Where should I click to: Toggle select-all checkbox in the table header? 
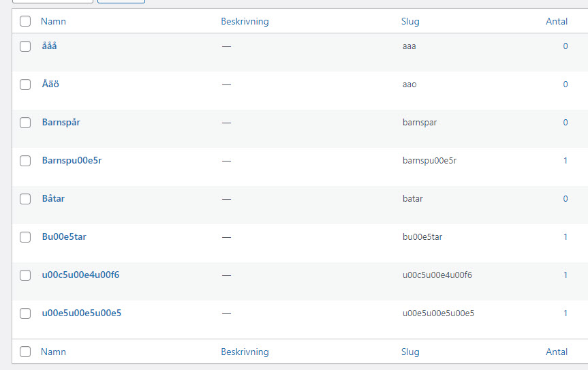(x=25, y=21)
